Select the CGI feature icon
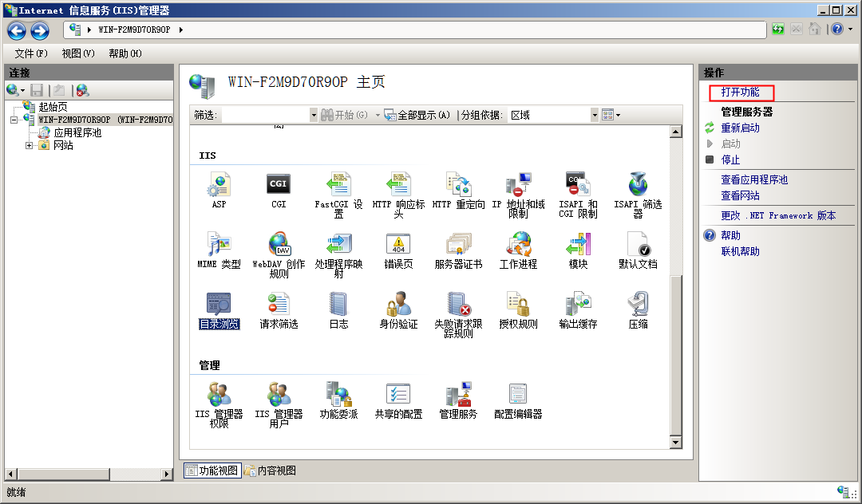This screenshot has height=504, width=862. click(279, 185)
